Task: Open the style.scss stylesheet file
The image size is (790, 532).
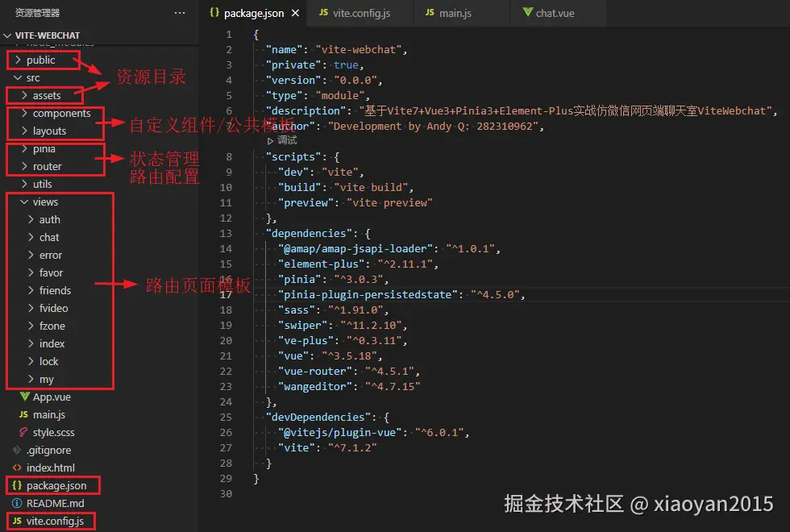Action: click(x=50, y=432)
